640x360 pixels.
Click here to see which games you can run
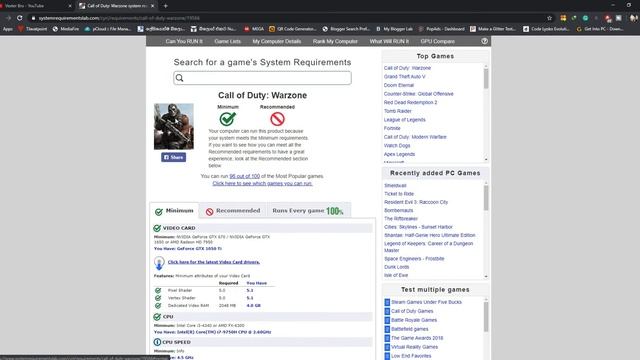pyautogui.click(x=262, y=184)
